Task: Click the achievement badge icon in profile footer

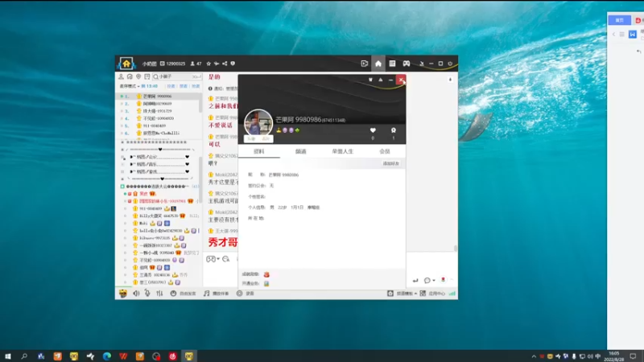Action: (x=266, y=274)
